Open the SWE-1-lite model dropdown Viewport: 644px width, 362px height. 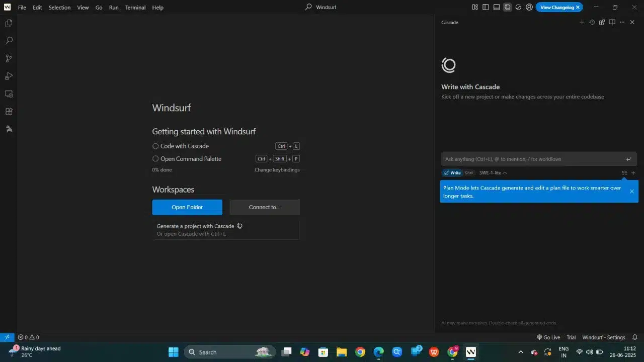point(493,172)
